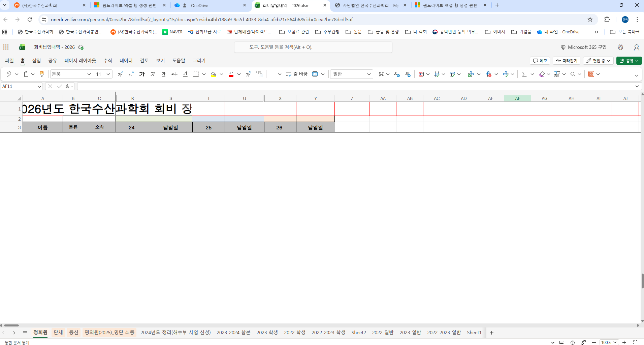Click the Name Box showing AF11
This screenshot has width=644, height=345.
tap(22, 87)
